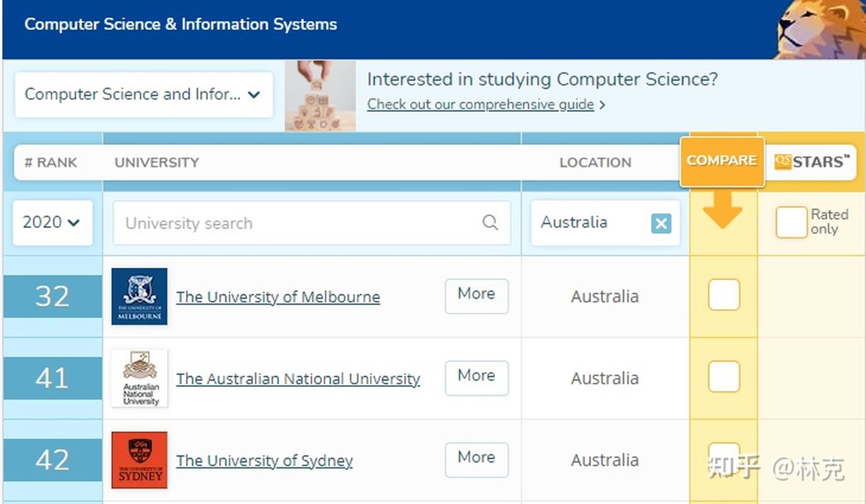This screenshot has width=866, height=504.
Task: Open the Australia location filter box
Action: (605, 223)
